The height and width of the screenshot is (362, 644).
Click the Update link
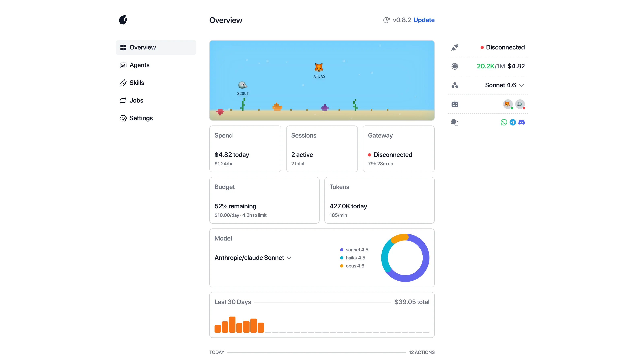(x=424, y=20)
